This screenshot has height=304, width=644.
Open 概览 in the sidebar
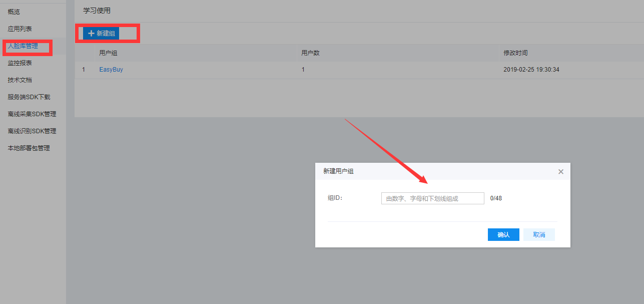14,12
